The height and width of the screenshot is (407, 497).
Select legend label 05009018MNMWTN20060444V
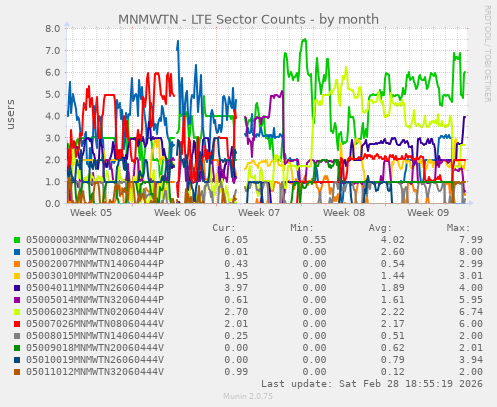[x=95, y=348]
